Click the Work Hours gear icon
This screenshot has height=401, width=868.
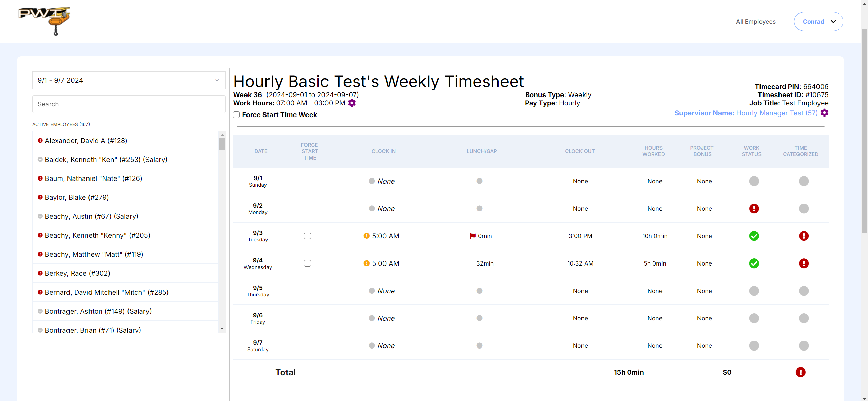click(x=352, y=103)
